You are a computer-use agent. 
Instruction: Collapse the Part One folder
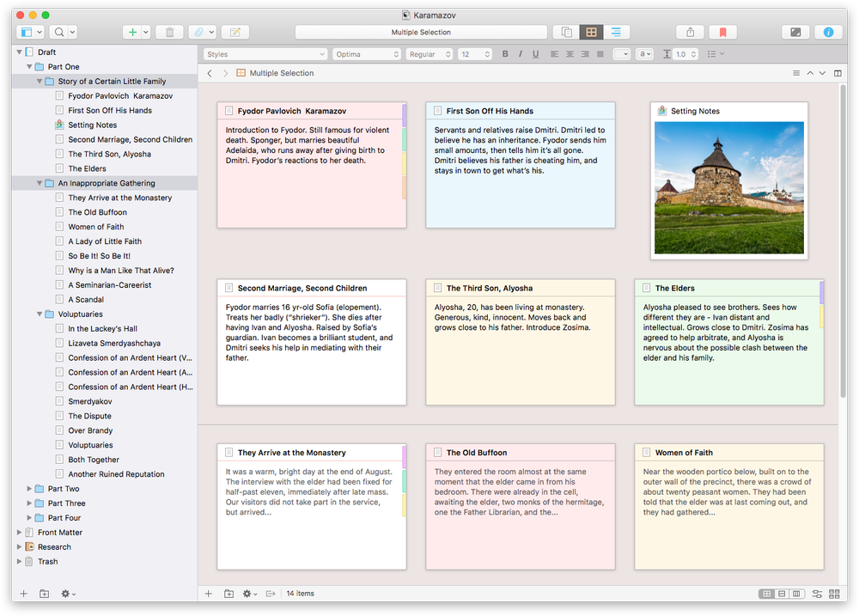point(29,67)
